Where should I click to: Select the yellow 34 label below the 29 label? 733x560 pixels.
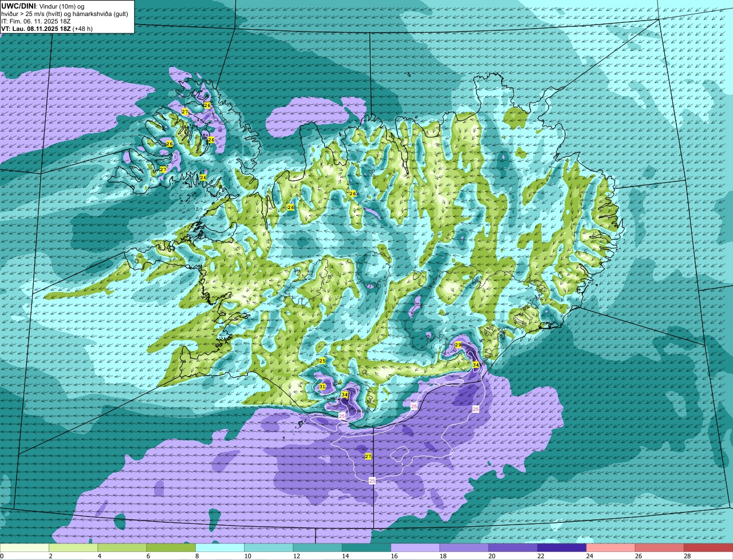476,365
